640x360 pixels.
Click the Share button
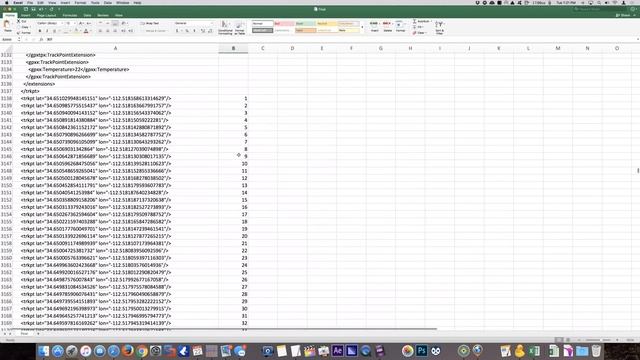click(x=624, y=16)
